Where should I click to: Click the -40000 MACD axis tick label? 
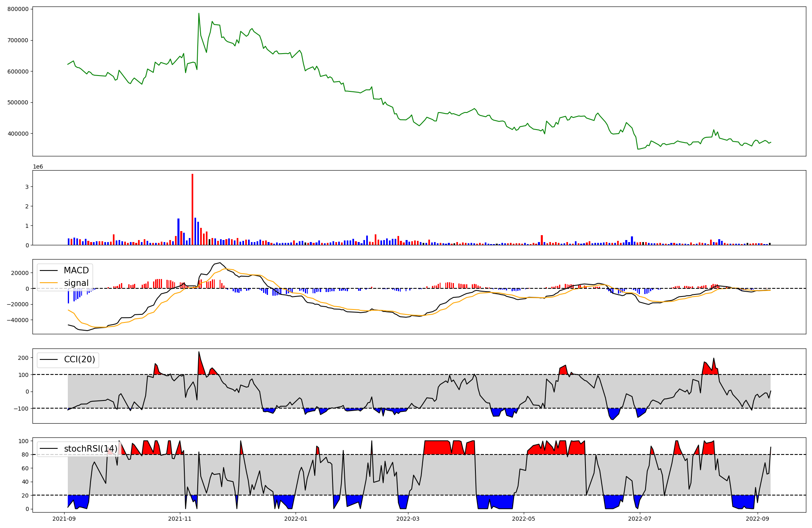tap(18, 320)
